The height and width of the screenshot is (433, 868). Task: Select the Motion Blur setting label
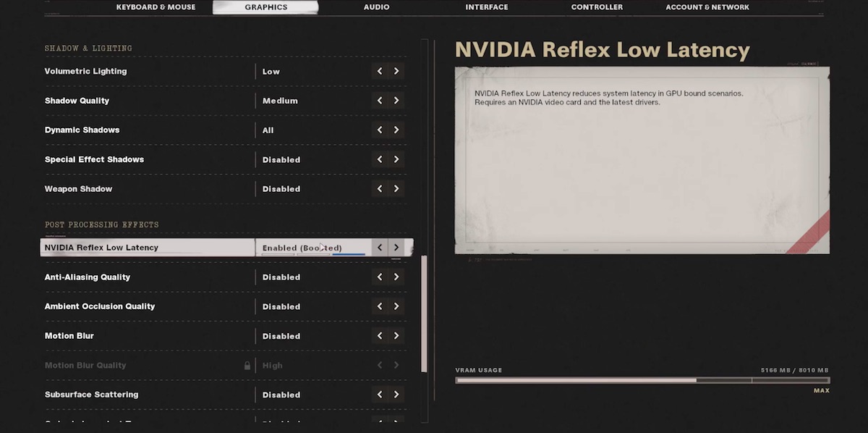(x=69, y=336)
